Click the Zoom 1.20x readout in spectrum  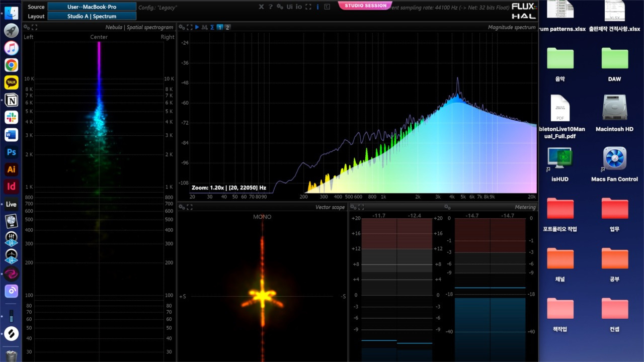pos(229,188)
